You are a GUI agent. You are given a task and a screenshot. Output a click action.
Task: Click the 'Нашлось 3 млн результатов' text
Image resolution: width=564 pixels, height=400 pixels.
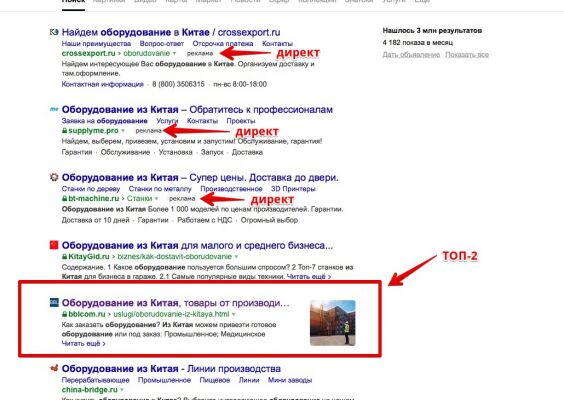pyautogui.click(x=432, y=31)
